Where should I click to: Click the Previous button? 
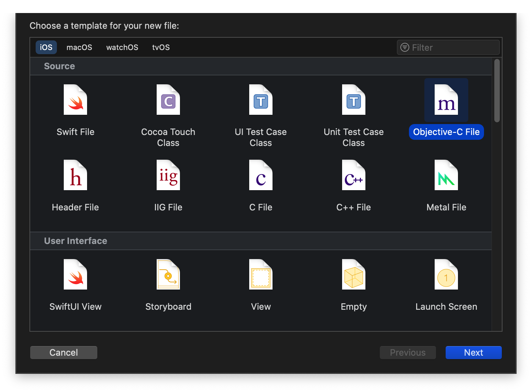point(408,353)
